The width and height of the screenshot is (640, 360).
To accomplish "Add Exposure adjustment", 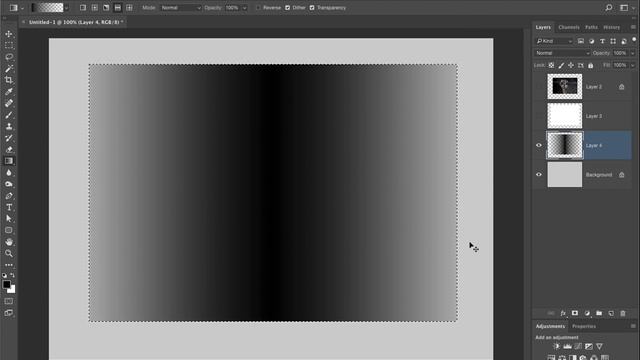I will 589,346.
